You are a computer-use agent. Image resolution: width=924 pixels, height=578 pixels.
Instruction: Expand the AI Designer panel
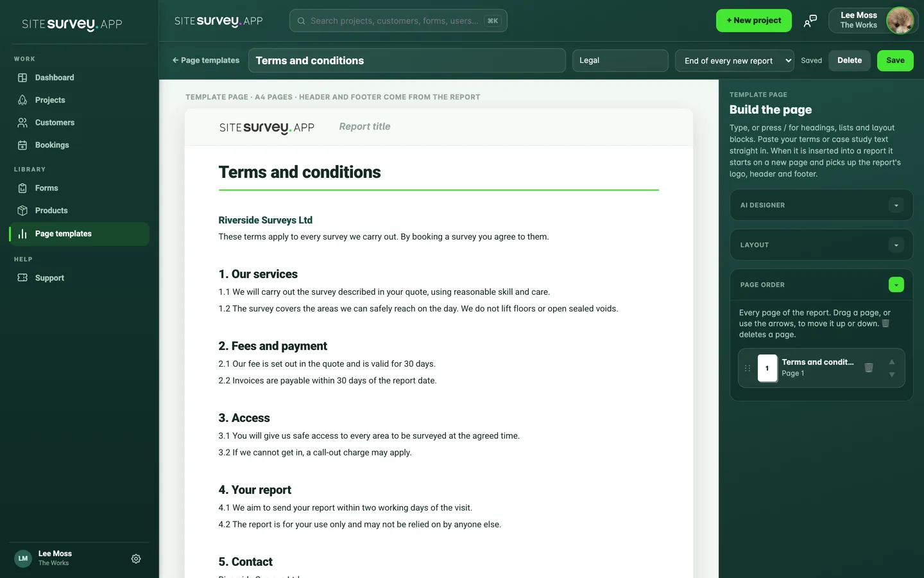pyautogui.click(x=896, y=206)
